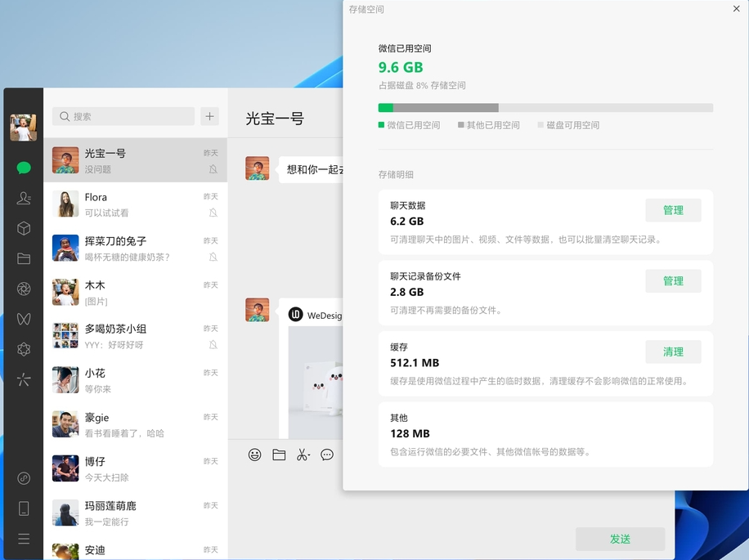This screenshot has height=560, width=749.
Task: Open the 多喝奶茶小组 group chat
Action: pyautogui.click(x=135, y=336)
